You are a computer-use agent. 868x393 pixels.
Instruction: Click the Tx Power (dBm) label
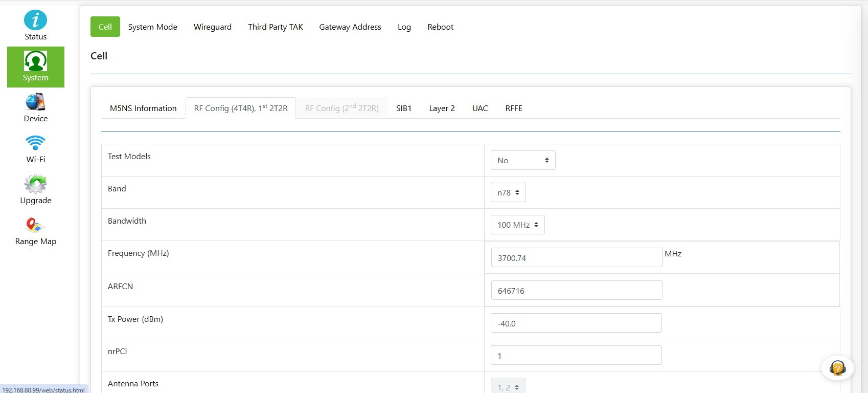pyautogui.click(x=135, y=319)
